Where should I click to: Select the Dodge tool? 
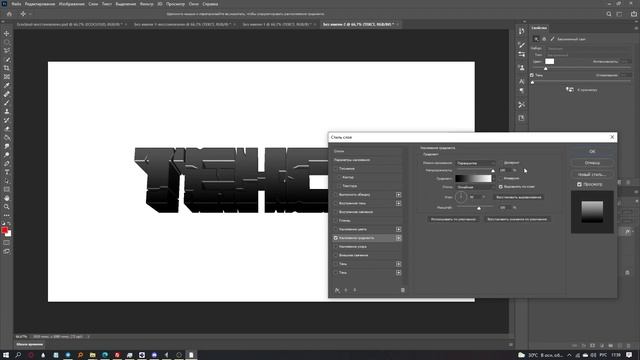pos(7,155)
